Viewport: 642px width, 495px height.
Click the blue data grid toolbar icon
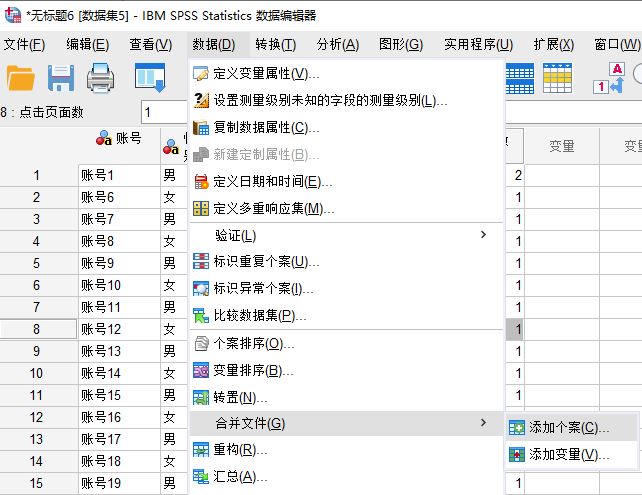click(x=518, y=78)
